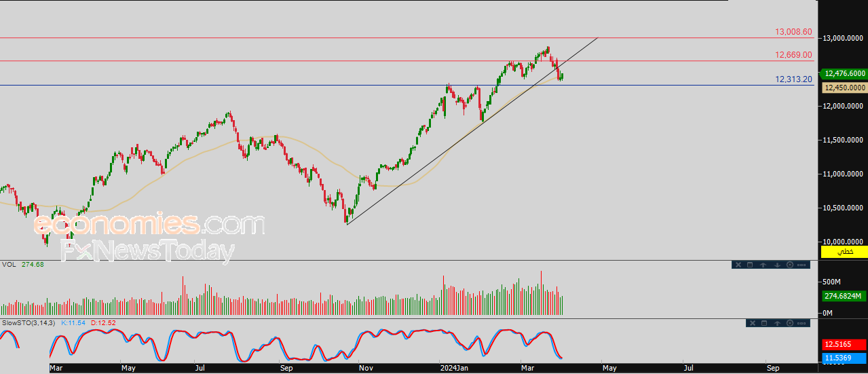The height and width of the screenshot is (374, 868).
Task: Maximize the VOL indicator panel
Action: tap(750, 265)
